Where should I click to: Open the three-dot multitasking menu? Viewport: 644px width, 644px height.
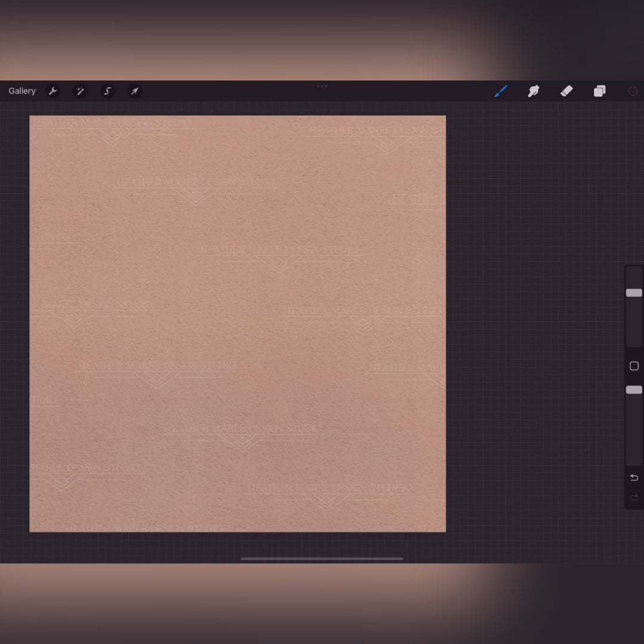[x=322, y=86]
